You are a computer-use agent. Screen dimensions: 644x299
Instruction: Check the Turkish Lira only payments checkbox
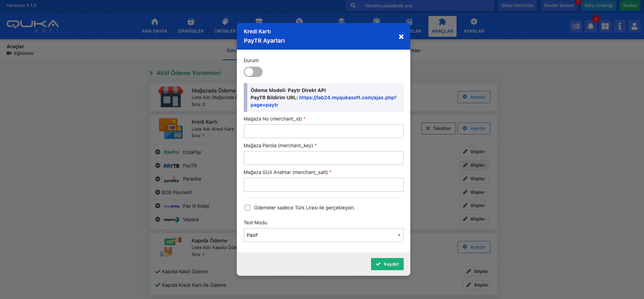coord(248,208)
